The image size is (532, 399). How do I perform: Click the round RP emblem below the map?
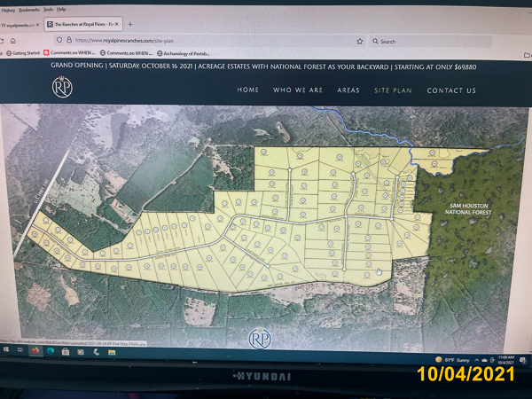260,338
